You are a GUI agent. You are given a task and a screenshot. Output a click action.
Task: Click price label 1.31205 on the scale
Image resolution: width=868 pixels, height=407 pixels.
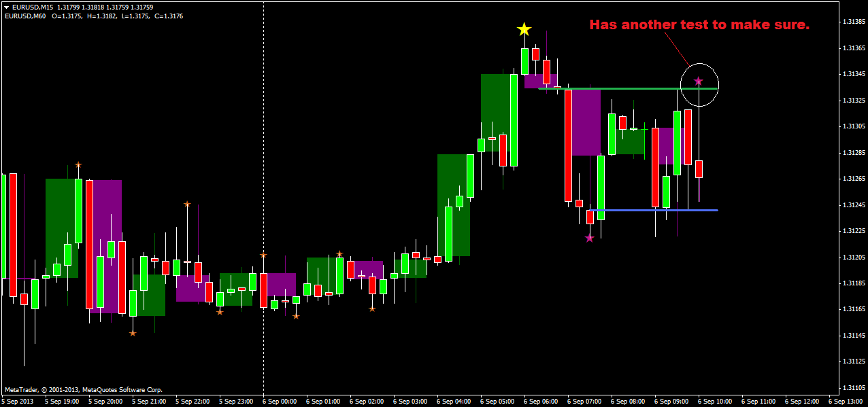853,258
